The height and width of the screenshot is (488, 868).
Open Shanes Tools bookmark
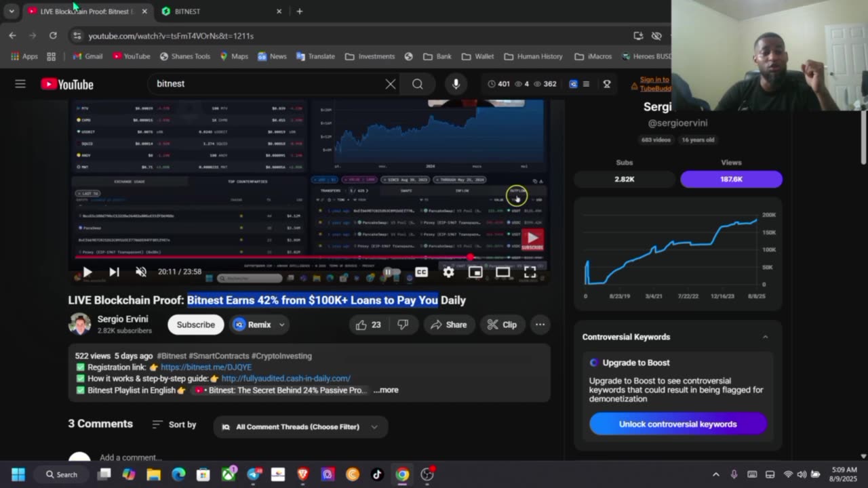184,56
